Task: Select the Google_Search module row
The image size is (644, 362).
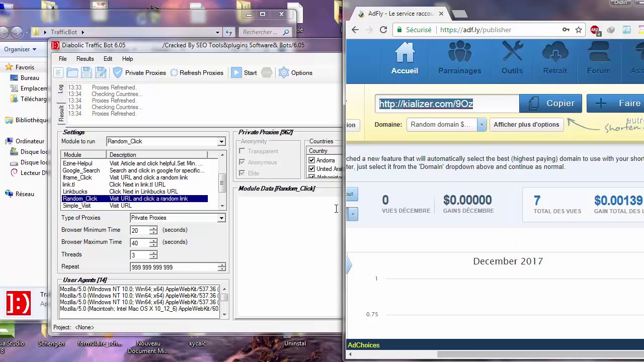Action: 134,170
